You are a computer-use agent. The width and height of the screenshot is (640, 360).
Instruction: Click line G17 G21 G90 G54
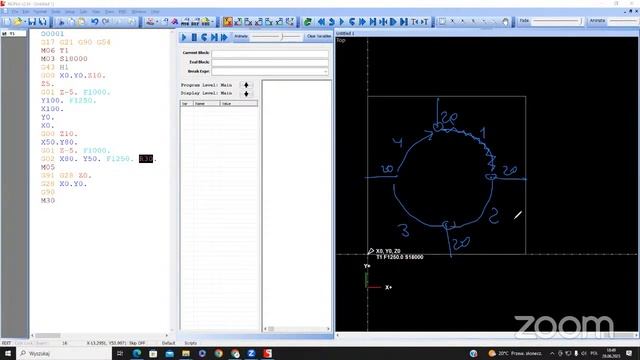76,42
